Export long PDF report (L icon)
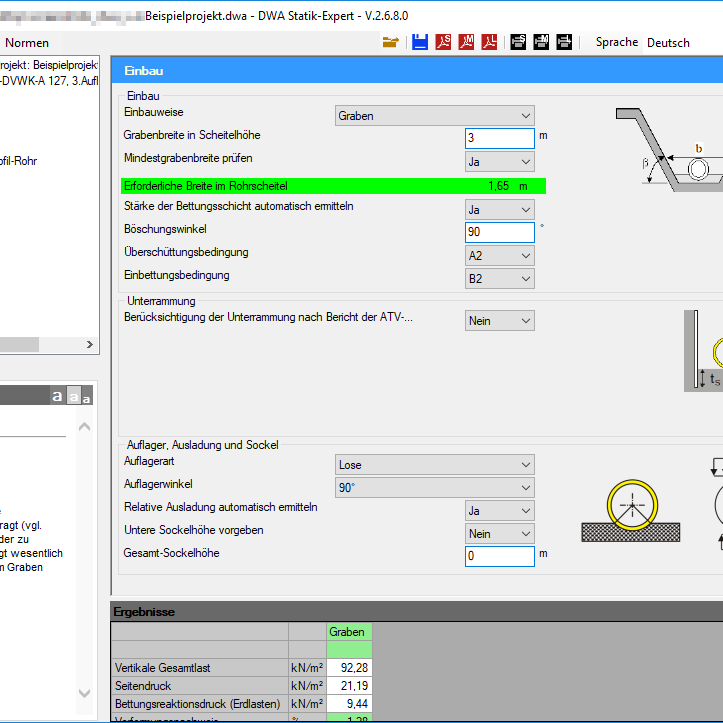723x723 pixels. [x=490, y=42]
